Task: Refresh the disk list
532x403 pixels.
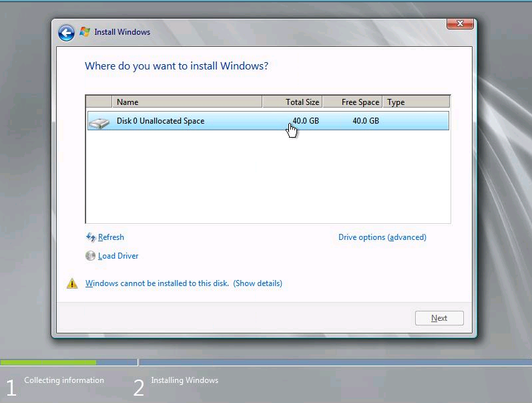Action: tap(111, 237)
